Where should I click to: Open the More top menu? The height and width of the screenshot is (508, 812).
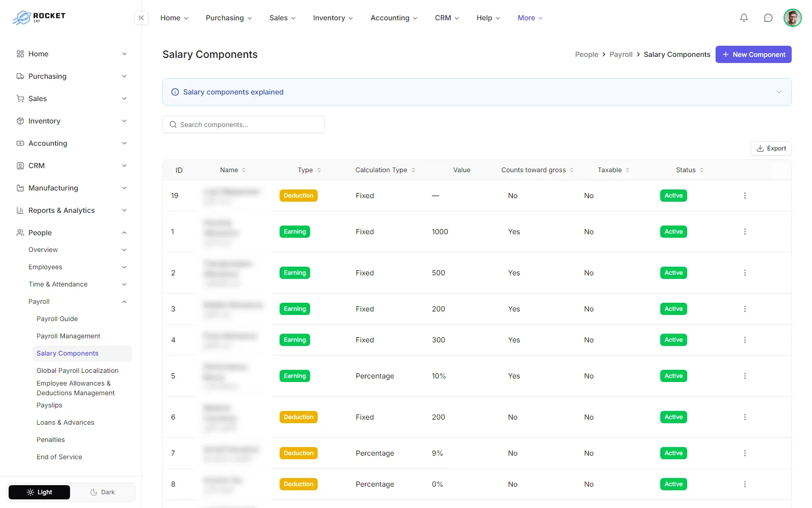530,18
